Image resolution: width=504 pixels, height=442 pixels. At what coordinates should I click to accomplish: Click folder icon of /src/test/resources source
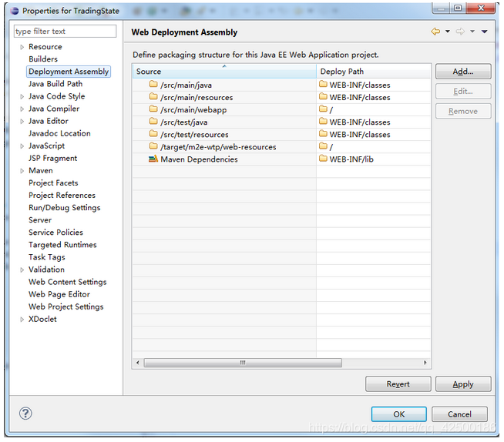(x=153, y=134)
